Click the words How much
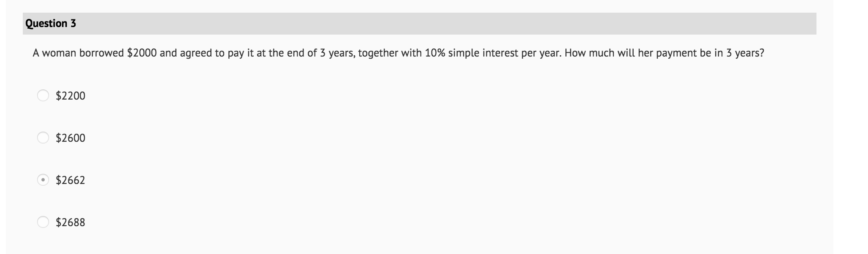 589,53
